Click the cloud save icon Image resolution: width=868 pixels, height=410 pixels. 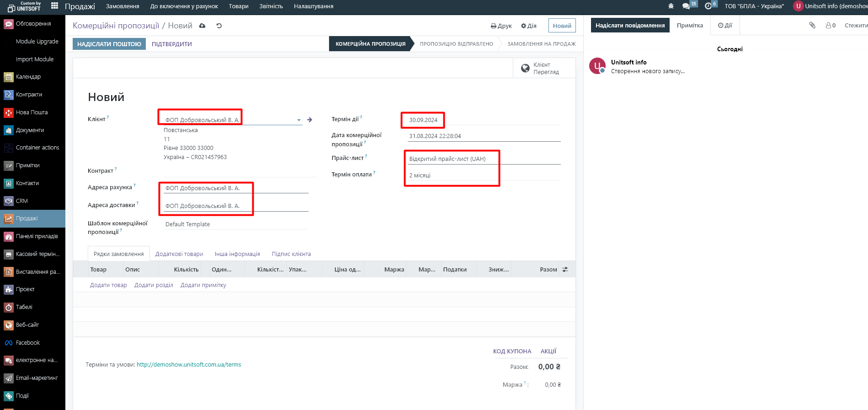pos(202,26)
